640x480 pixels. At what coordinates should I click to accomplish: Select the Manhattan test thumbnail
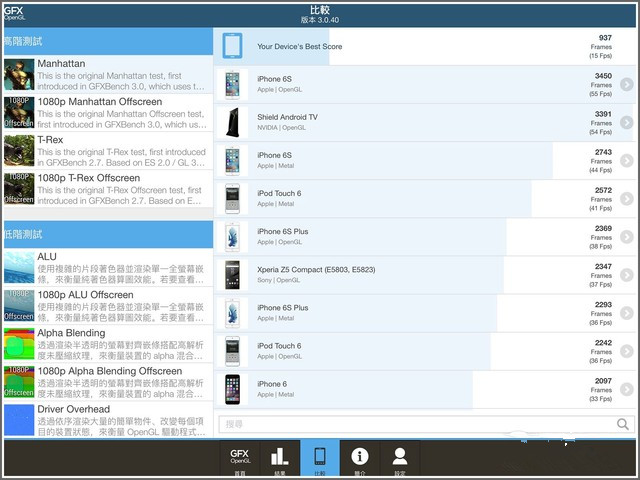[x=19, y=74]
